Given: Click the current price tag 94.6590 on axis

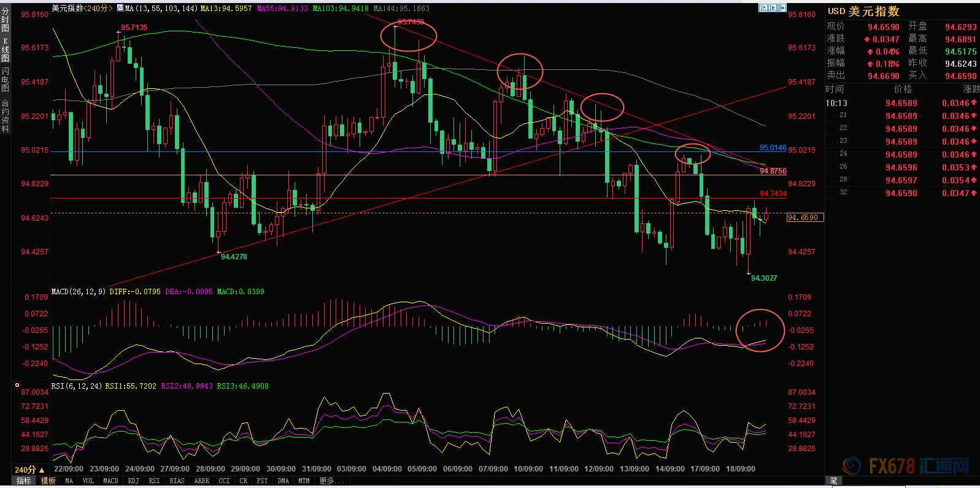Looking at the screenshot, I should (x=805, y=218).
